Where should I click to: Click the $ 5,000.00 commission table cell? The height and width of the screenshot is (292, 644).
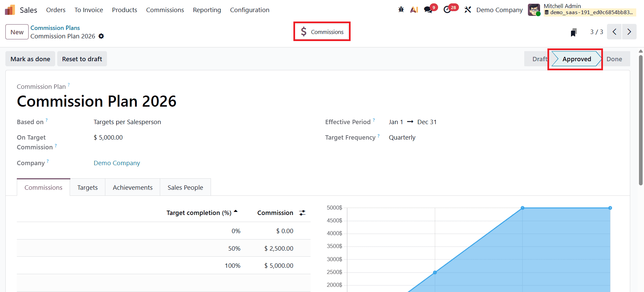(279, 265)
